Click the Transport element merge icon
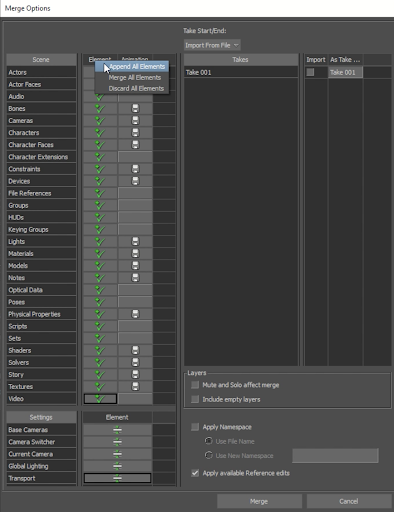 click(117, 478)
